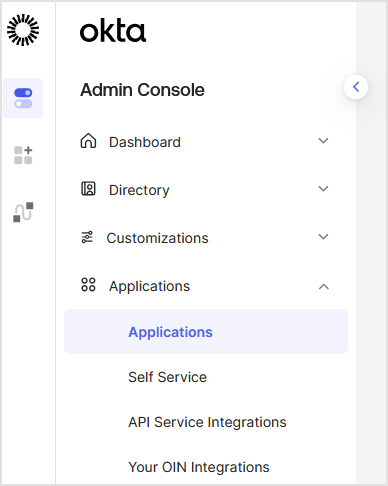Click the okta wordmark logo
This screenshot has height=486, width=388.
pos(113,31)
